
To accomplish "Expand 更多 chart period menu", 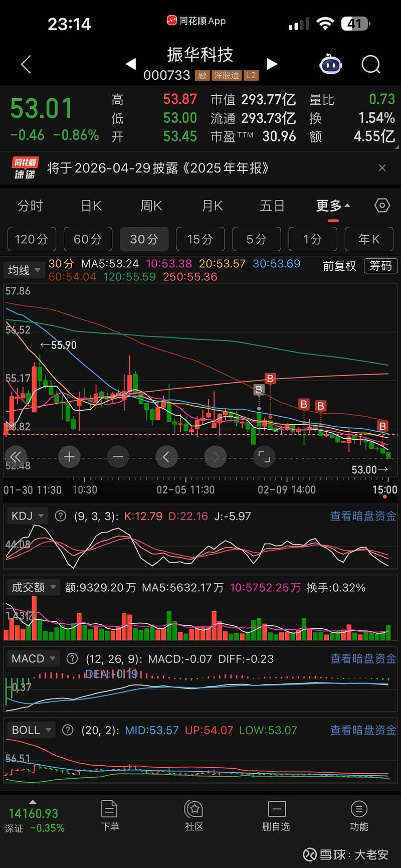I will [333, 206].
